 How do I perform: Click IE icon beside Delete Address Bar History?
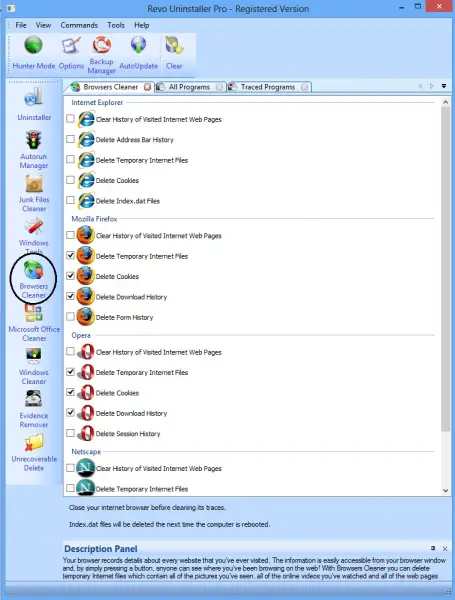[86, 140]
